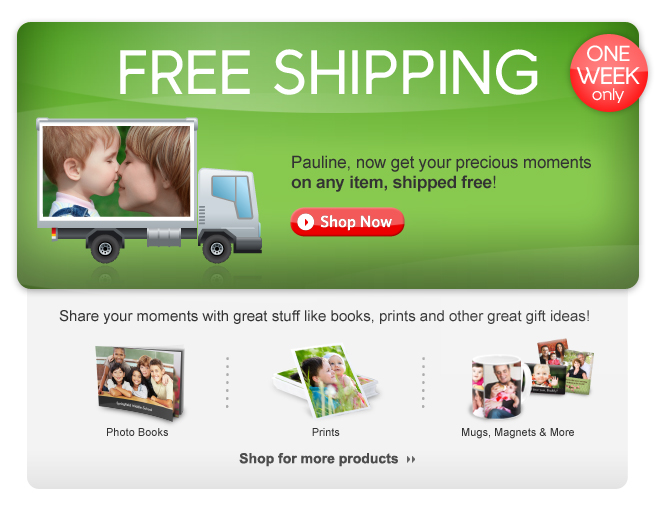
Task: Click the photo magnets collage image
Action: 562,367
